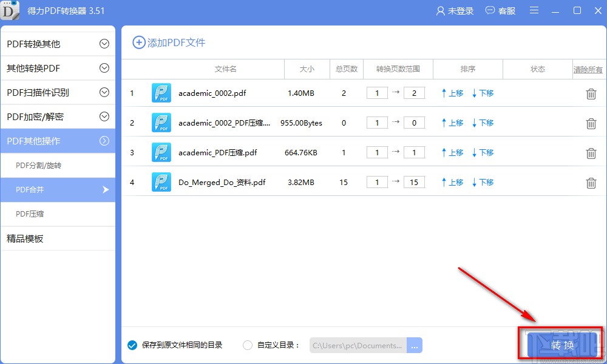Delete the 955.00Bytes file using trash icon

pyautogui.click(x=591, y=123)
